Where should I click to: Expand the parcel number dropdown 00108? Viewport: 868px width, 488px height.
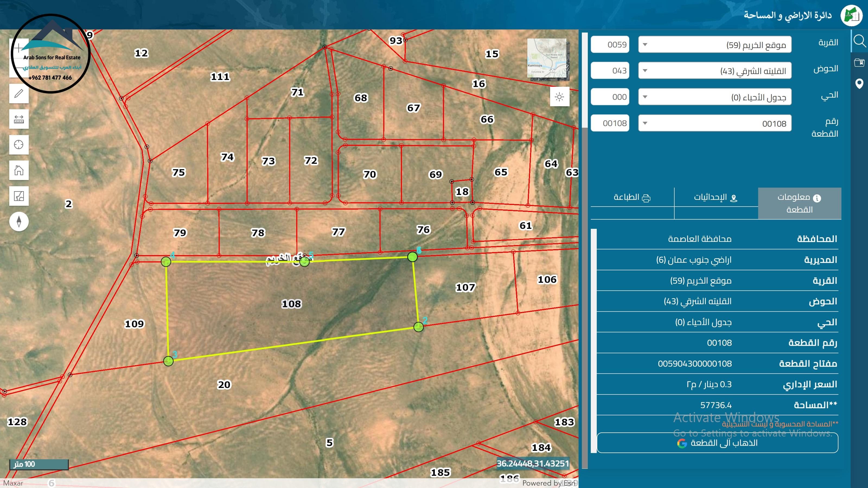click(x=714, y=123)
